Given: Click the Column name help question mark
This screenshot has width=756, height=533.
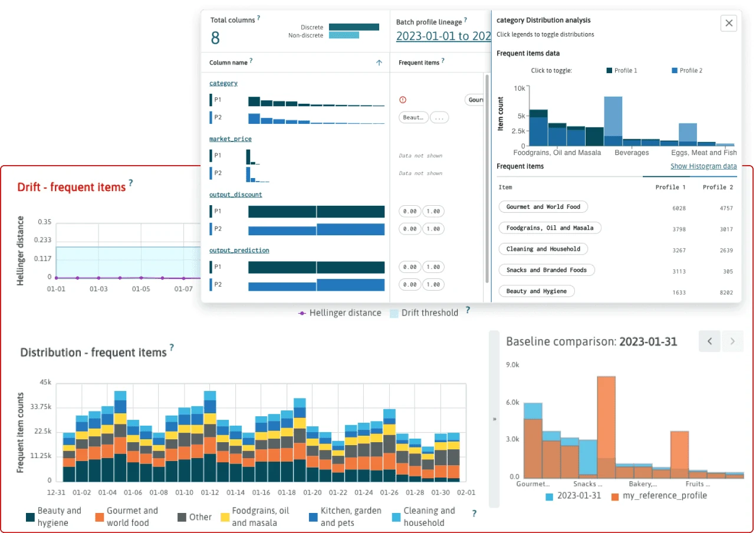Looking at the screenshot, I should click(x=251, y=60).
